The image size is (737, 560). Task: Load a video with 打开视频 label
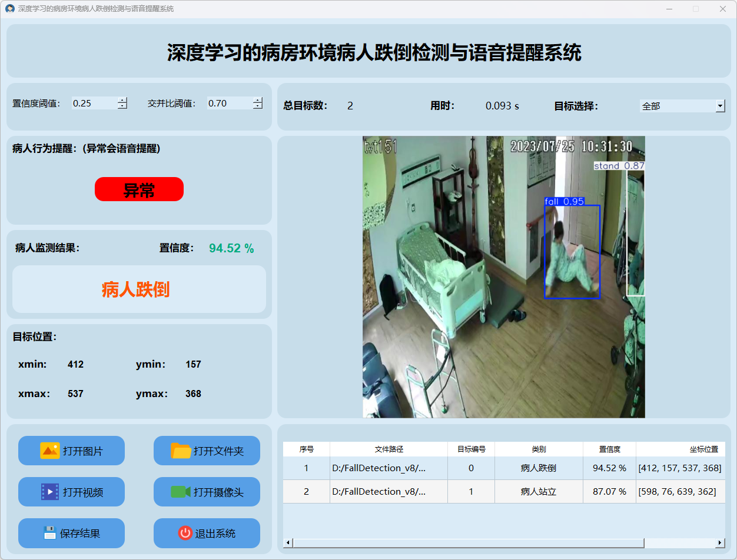tap(83, 492)
